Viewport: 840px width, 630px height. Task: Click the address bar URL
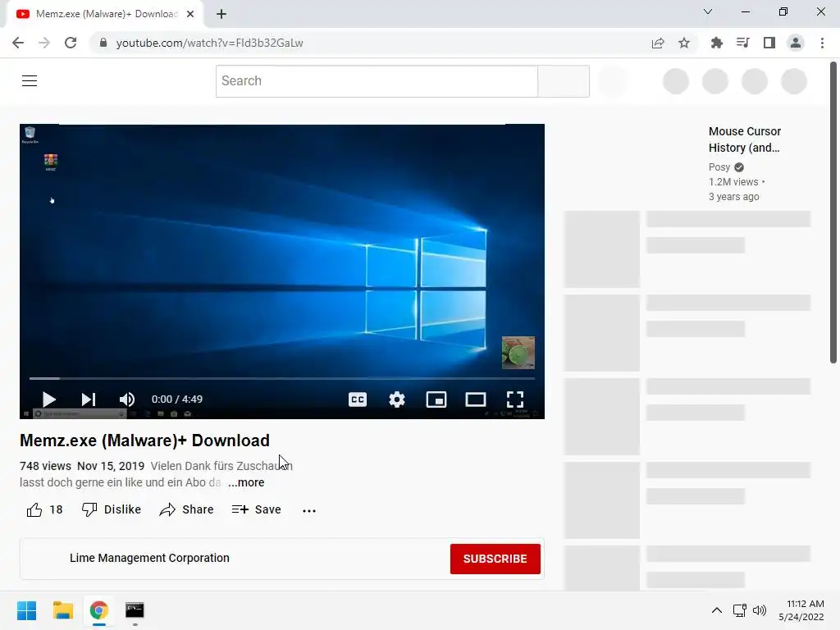(x=209, y=43)
